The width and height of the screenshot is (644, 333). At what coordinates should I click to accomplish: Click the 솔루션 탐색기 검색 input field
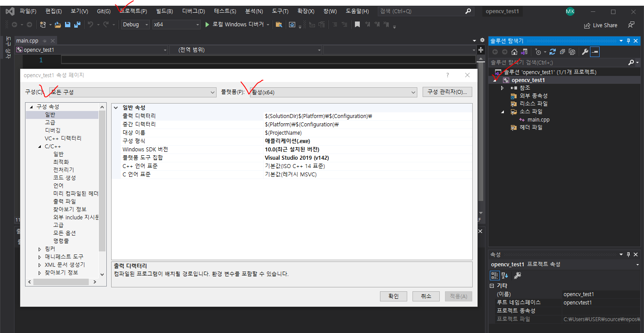coord(558,63)
